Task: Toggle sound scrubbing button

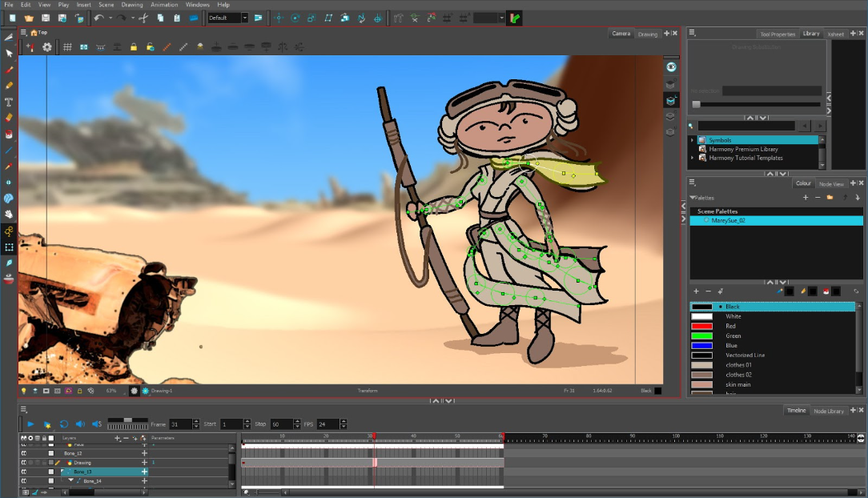Action: click(x=97, y=424)
